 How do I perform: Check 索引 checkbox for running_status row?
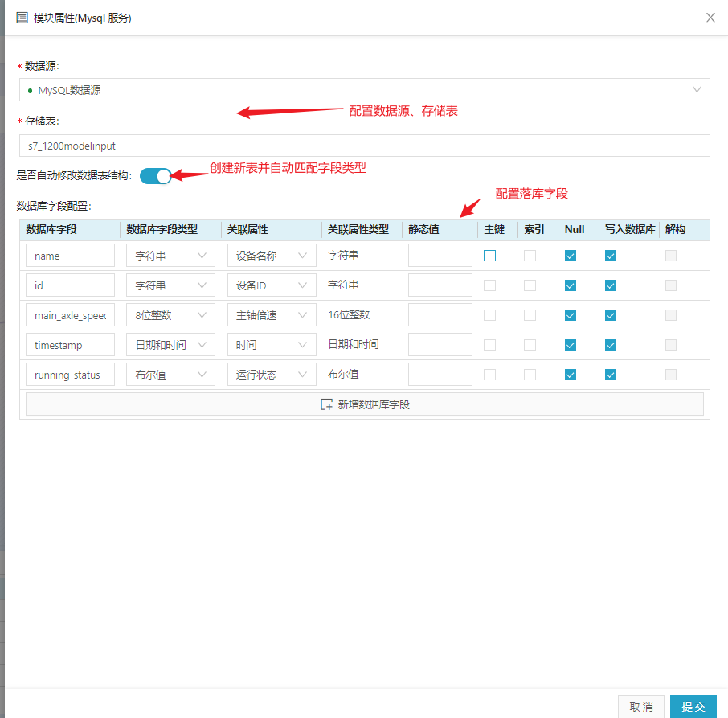tap(530, 375)
